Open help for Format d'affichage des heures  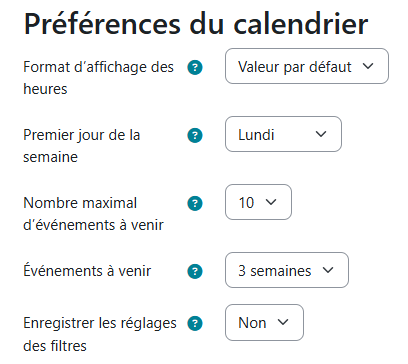click(x=195, y=68)
